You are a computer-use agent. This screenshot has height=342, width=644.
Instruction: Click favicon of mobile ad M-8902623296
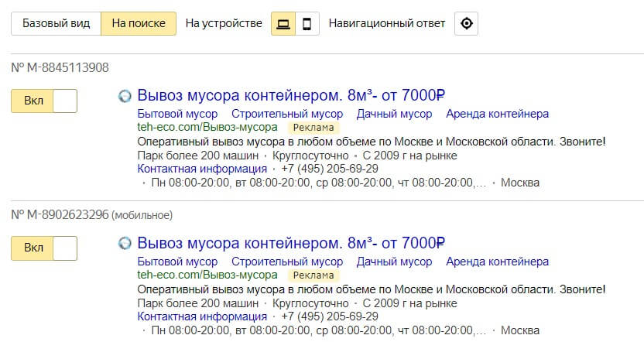point(125,244)
